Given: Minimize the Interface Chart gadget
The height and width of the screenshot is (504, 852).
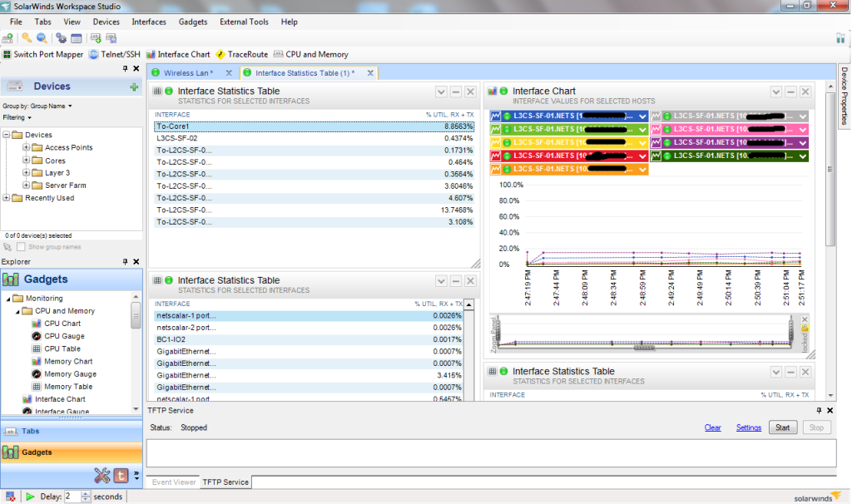Looking at the screenshot, I should pyautogui.click(x=790, y=91).
